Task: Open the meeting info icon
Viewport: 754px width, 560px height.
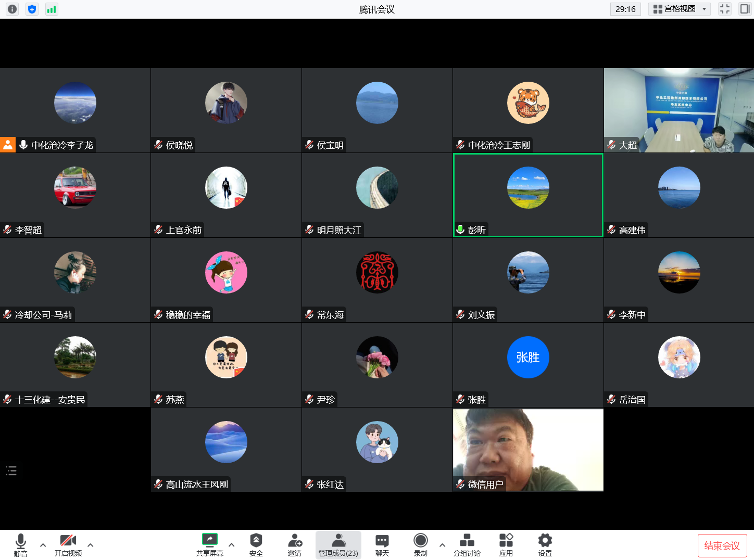Action: [12, 9]
